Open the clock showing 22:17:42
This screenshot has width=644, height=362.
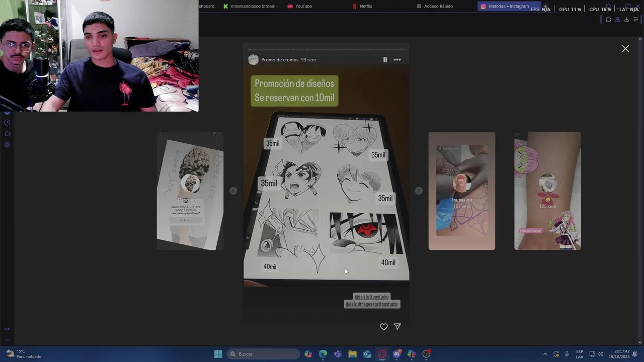619,354
